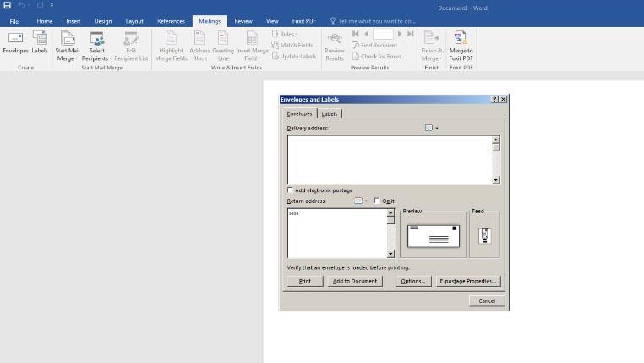The height and width of the screenshot is (363, 644).
Task: Click the Save icon in title bar
Action: coord(8,5)
